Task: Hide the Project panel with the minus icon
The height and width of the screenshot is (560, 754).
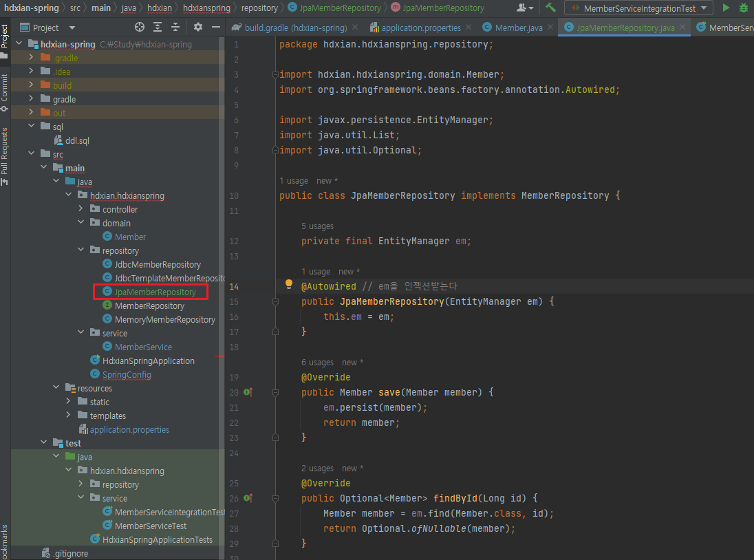Action: pos(216,28)
